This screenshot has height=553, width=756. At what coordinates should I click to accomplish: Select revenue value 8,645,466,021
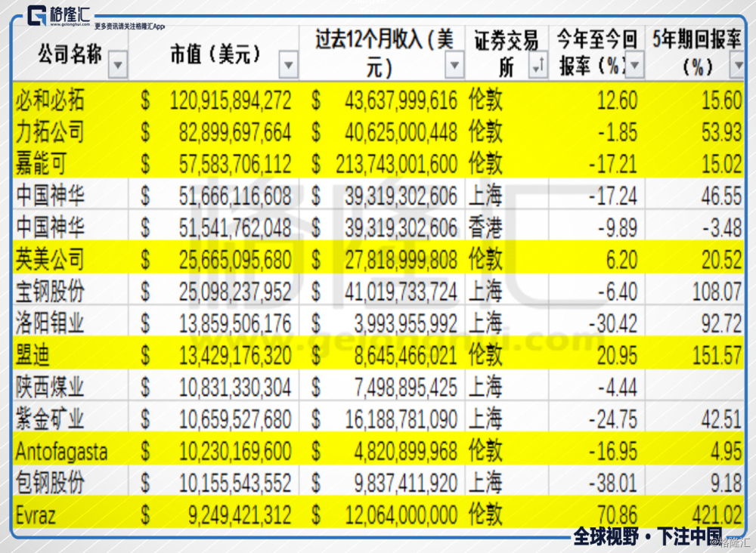(406, 355)
